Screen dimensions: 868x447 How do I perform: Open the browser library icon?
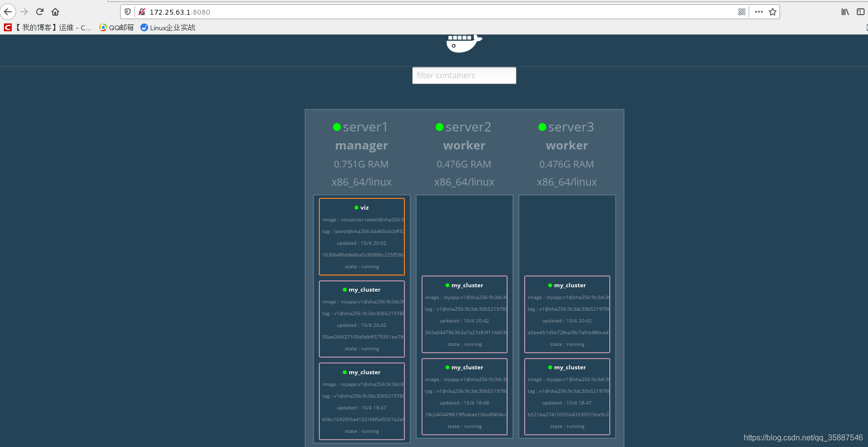[845, 12]
